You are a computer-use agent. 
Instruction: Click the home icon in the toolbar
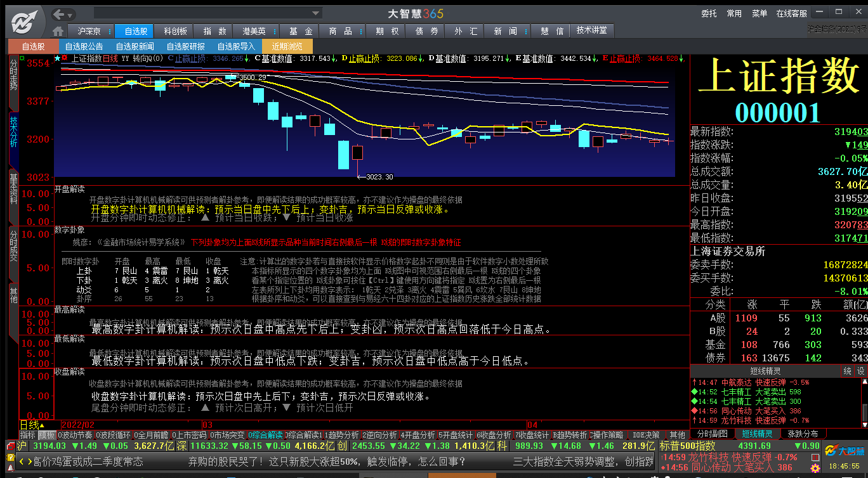pyautogui.click(x=58, y=31)
